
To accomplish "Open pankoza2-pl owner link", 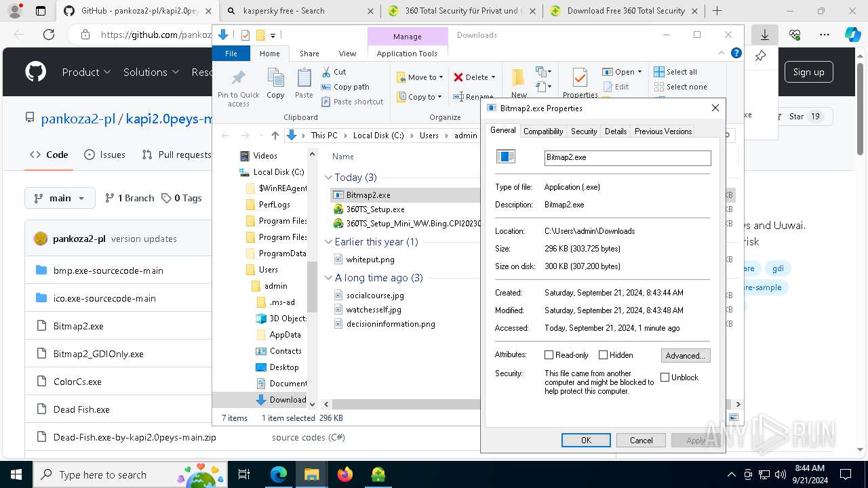I will coord(78,119).
